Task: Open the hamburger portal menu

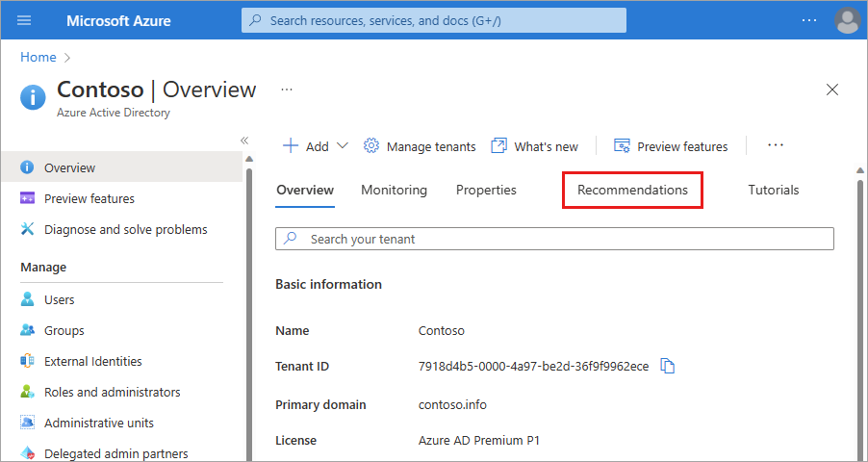Action: 24,21
